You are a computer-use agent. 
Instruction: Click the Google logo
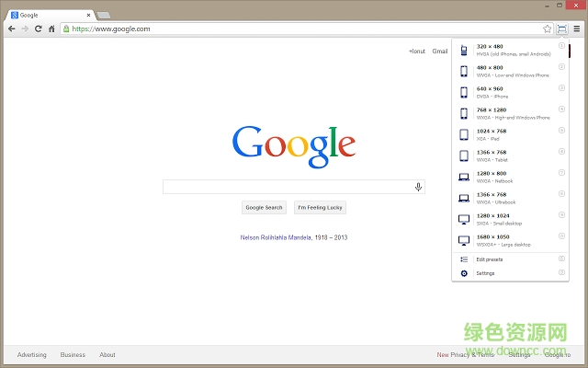[294, 146]
